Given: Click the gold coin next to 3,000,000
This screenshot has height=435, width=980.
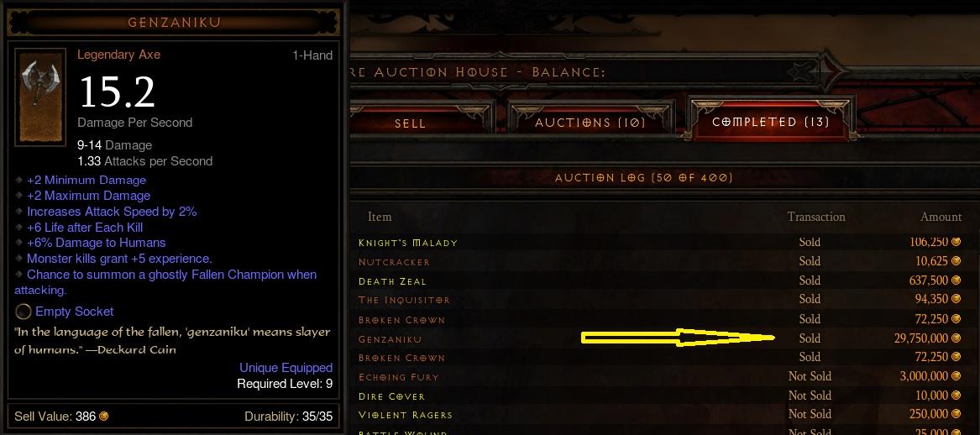Looking at the screenshot, I should 956,376.
